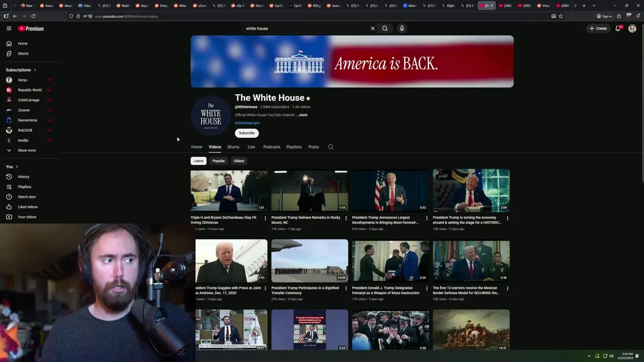
Task: Search within the White House channel
Action: (331, 147)
